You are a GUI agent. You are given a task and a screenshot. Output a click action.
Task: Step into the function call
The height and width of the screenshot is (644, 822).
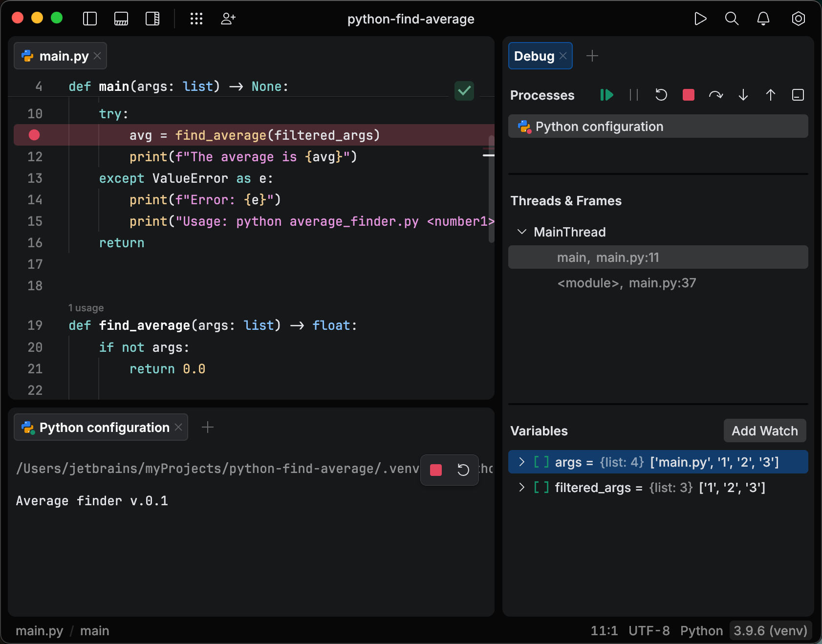pos(743,95)
